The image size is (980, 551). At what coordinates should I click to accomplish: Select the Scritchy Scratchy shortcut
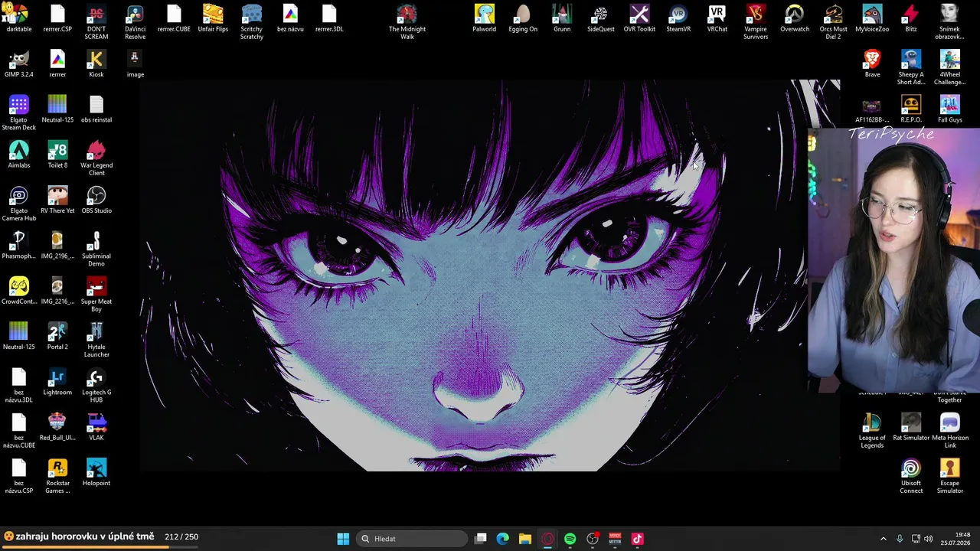pyautogui.click(x=252, y=22)
